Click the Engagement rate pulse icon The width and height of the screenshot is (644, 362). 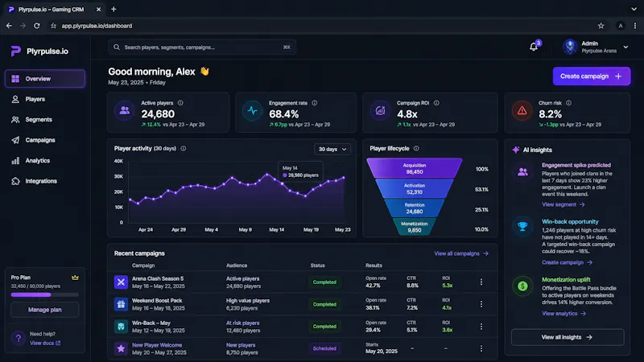pyautogui.click(x=252, y=110)
